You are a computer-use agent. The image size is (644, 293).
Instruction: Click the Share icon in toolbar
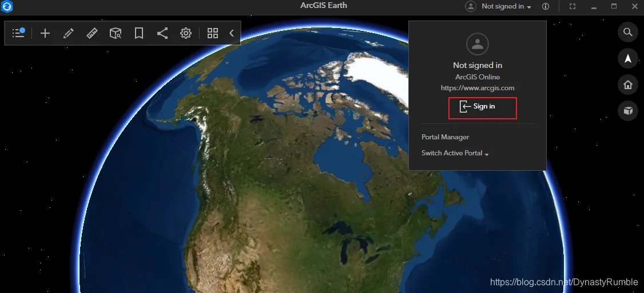pos(162,33)
